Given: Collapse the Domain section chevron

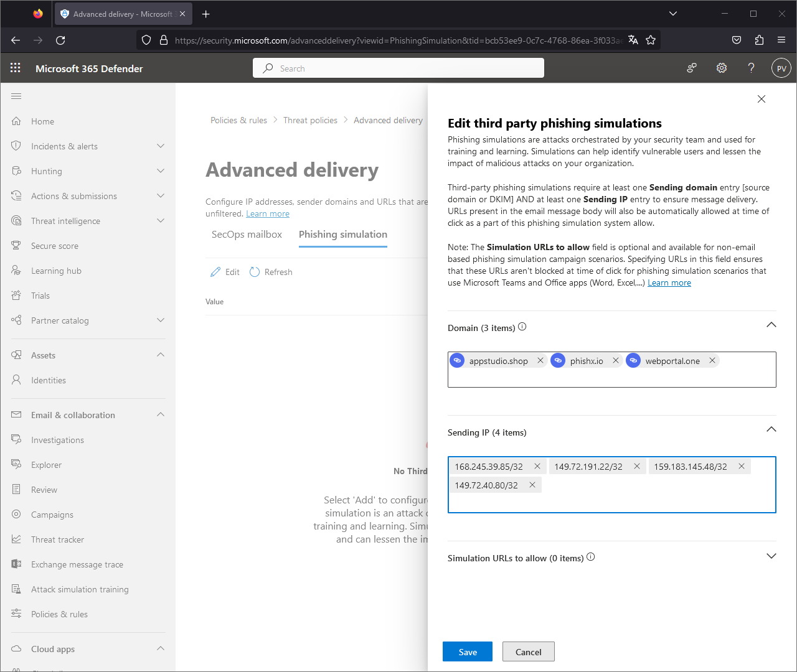Looking at the screenshot, I should (771, 325).
